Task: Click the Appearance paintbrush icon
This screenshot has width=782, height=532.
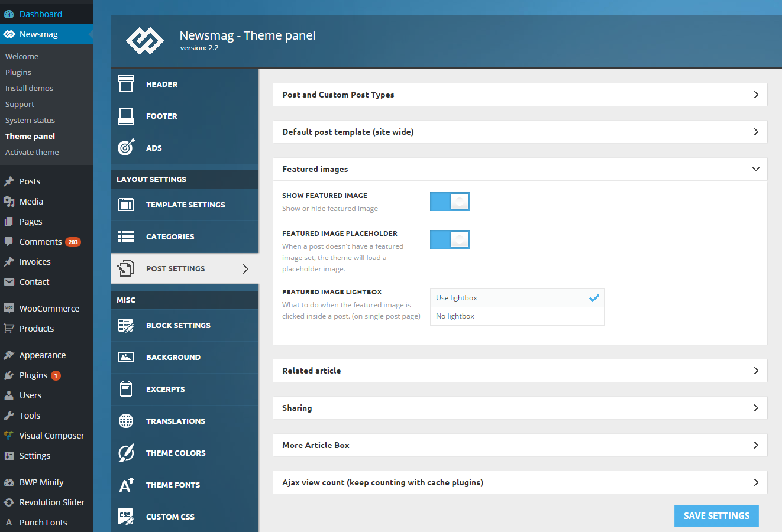Action: pos(9,355)
